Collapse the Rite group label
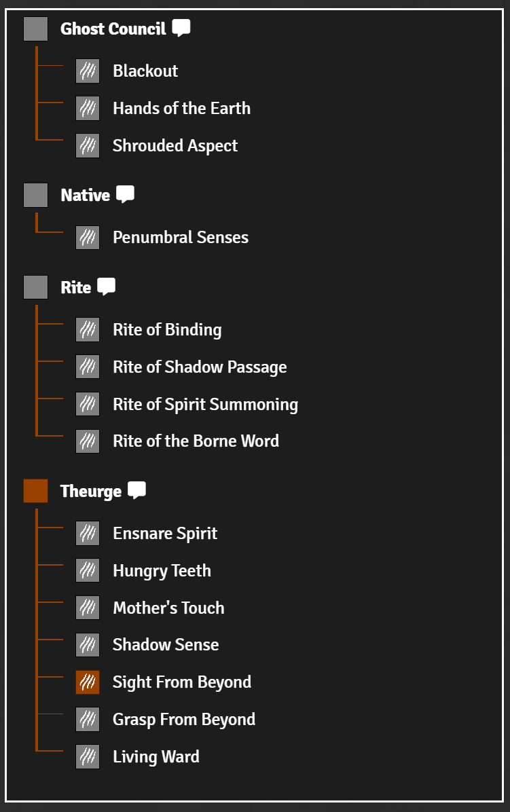 click(x=76, y=288)
